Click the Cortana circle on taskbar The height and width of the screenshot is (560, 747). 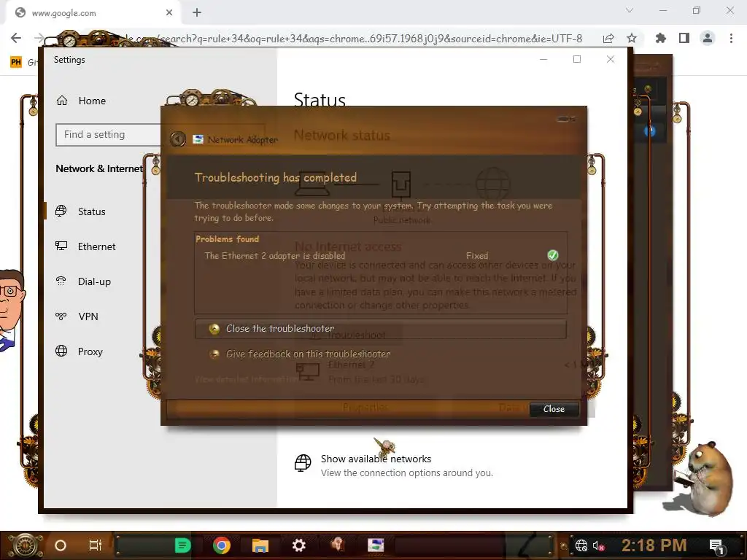pyautogui.click(x=61, y=545)
